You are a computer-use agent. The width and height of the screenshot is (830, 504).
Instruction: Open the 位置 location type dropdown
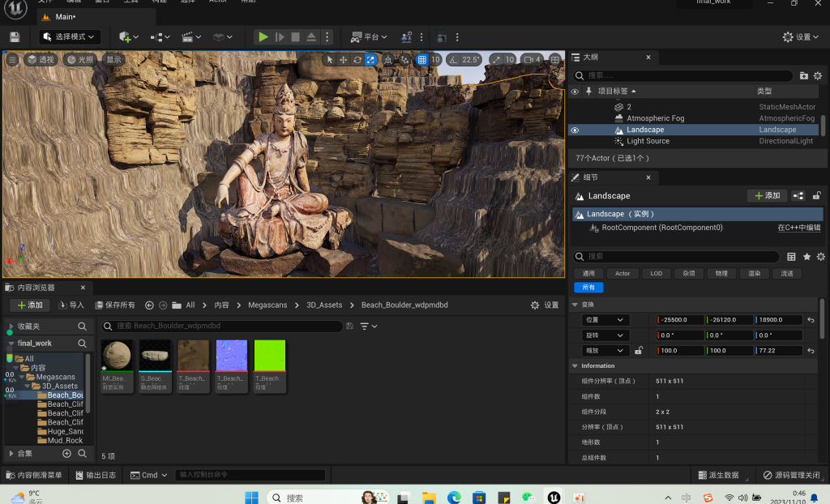click(x=605, y=320)
